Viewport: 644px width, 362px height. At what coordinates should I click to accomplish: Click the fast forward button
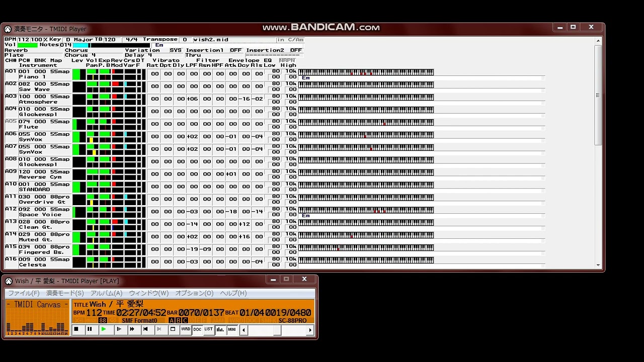pos(132,330)
